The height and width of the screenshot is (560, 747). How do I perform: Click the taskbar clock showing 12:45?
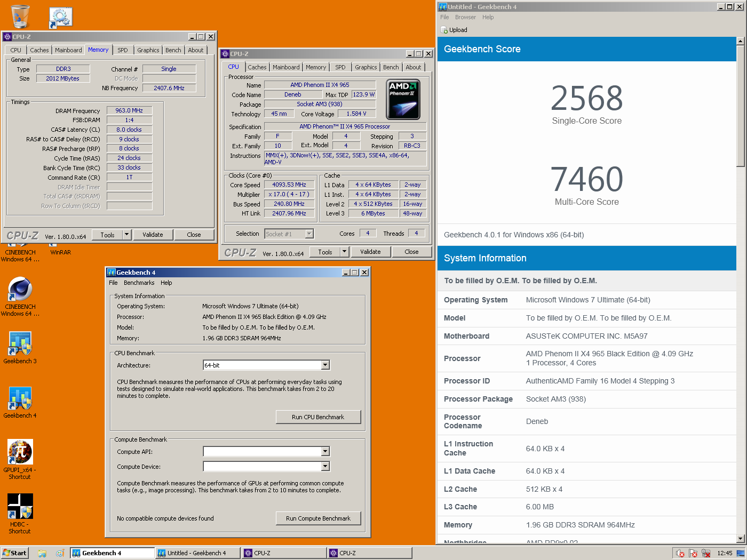(x=725, y=553)
